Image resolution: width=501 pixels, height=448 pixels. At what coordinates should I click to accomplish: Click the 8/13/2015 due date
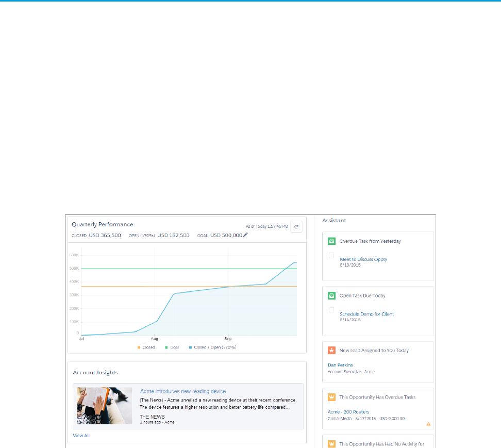350,265
